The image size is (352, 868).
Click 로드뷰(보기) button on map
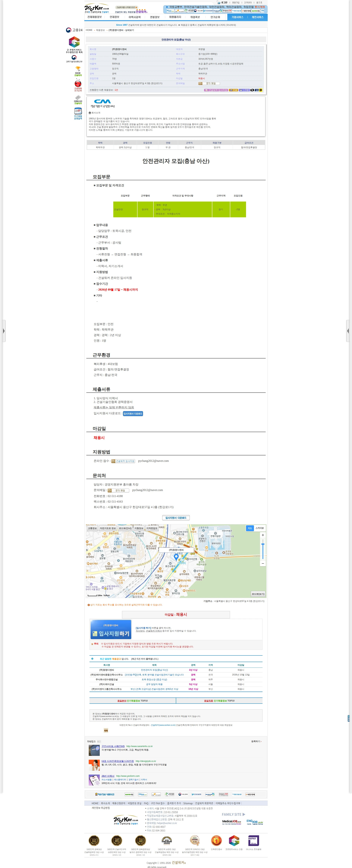[258, 594]
